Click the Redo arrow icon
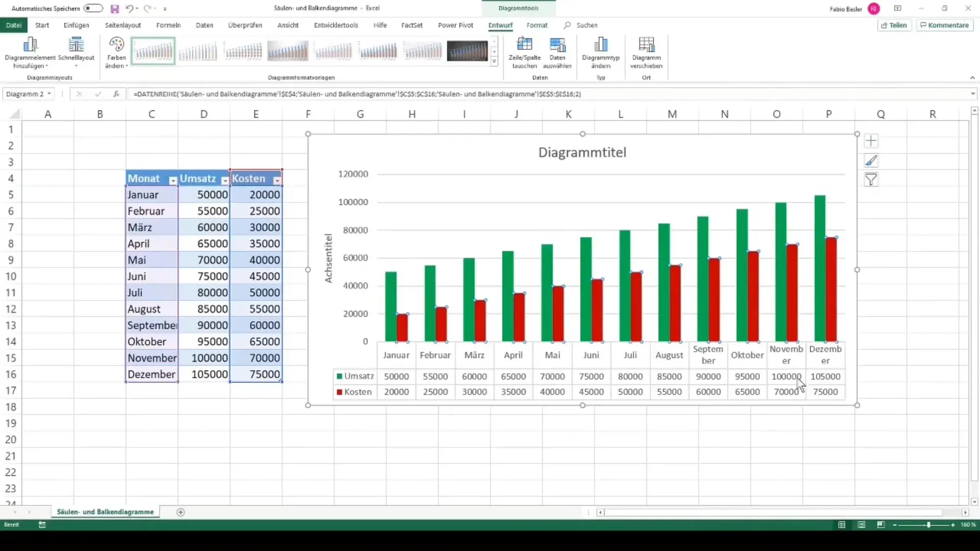Image resolution: width=980 pixels, height=551 pixels. tap(147, 9)
